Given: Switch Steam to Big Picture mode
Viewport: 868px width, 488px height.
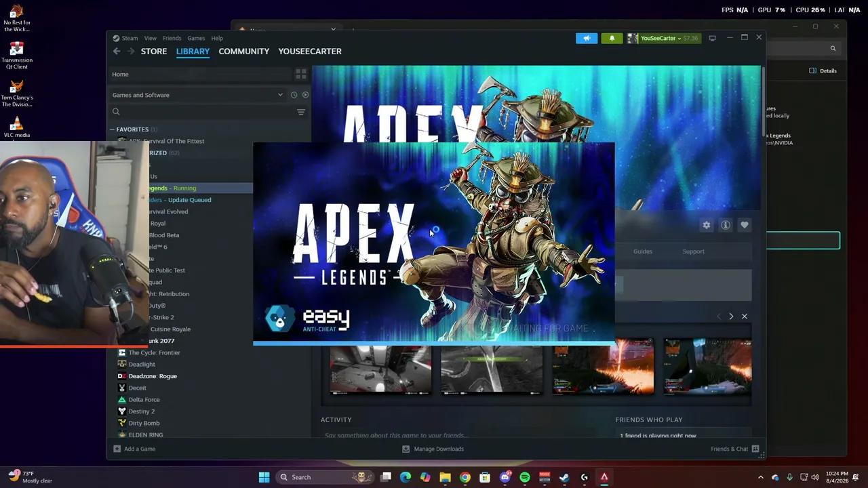Looking at the screenshot, I should [712, 38].
